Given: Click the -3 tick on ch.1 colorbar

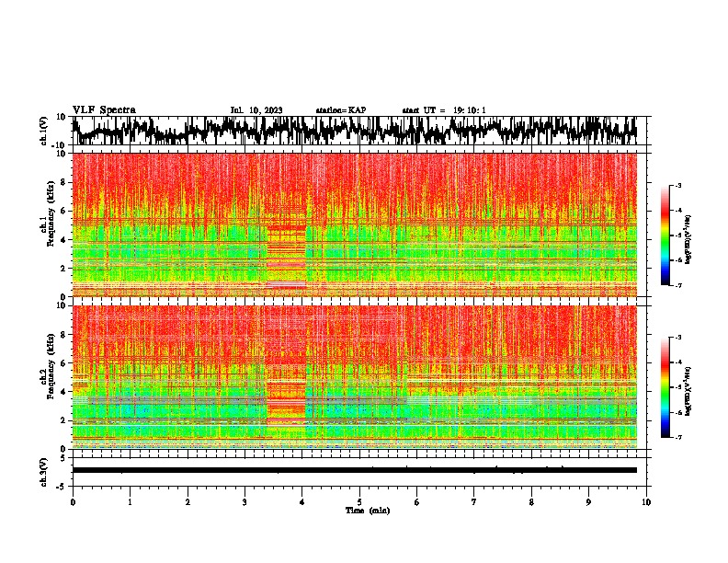Looking at the screenshot, I should pos(678,185).
